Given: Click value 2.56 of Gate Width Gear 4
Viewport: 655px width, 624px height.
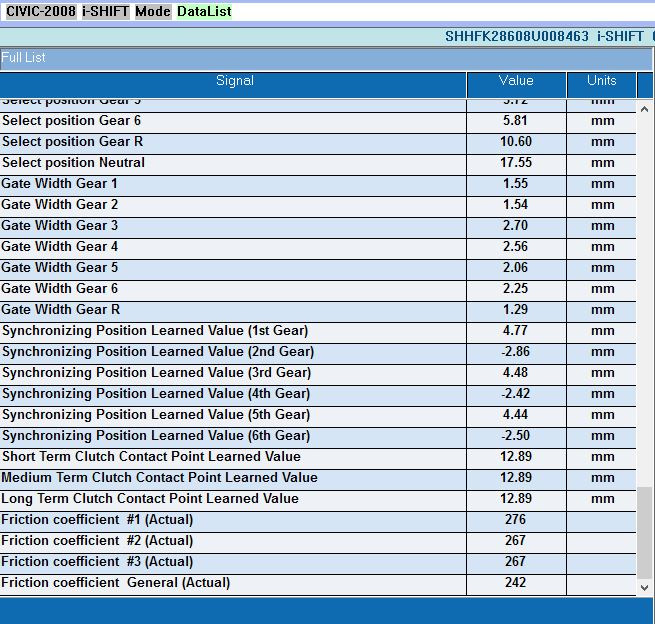Looking at the screenshot, I should coord(515,246).
